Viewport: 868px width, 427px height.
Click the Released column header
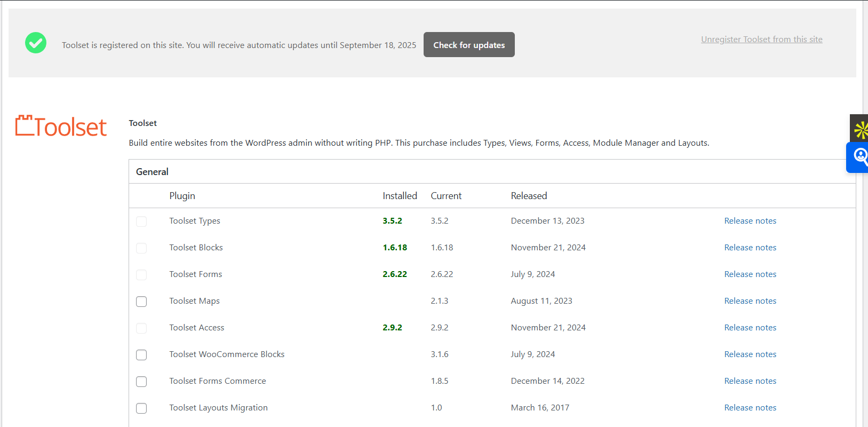tap(529, 196)
